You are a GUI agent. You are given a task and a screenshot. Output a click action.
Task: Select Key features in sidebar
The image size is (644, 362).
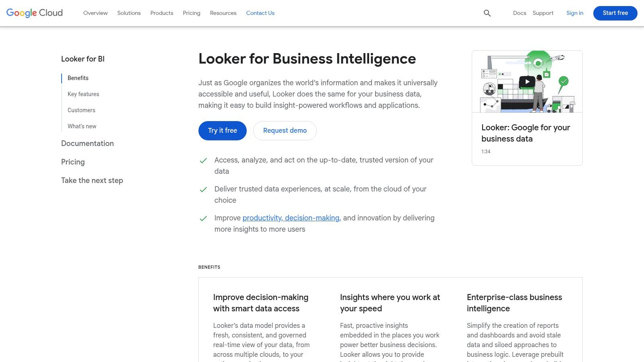point(83,94)
